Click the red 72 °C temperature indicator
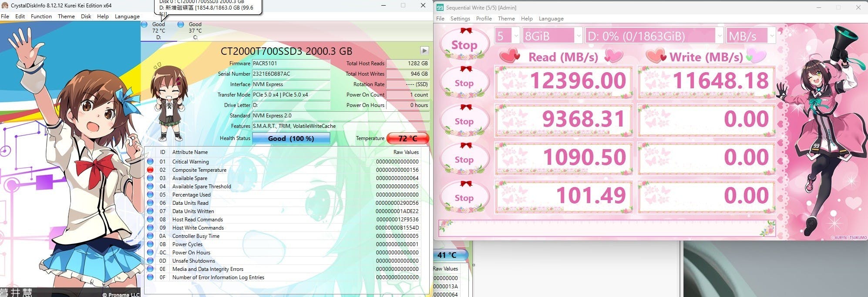This screenshot has height=297, width=868. point(407,138)
